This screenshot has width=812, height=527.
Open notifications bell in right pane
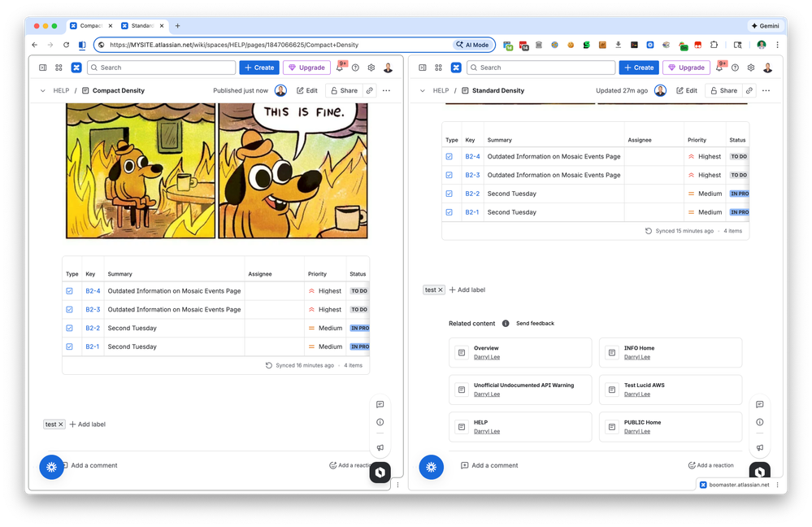point(719,68)
